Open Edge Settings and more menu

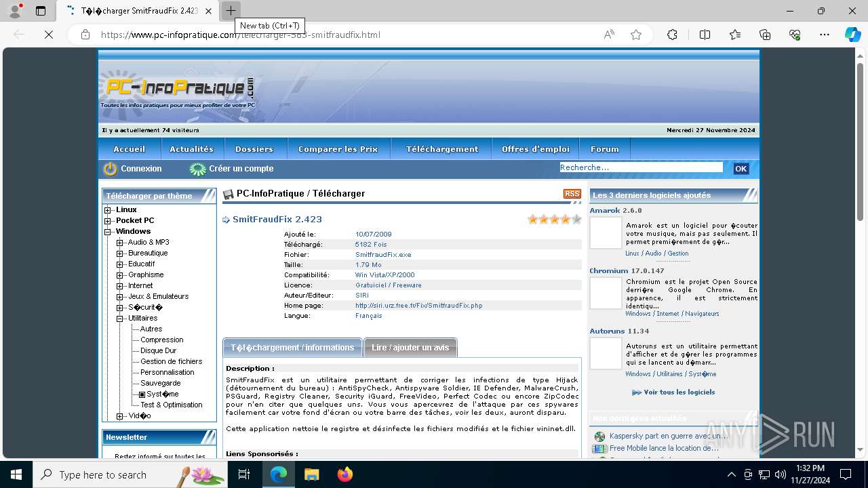point(825,35)
